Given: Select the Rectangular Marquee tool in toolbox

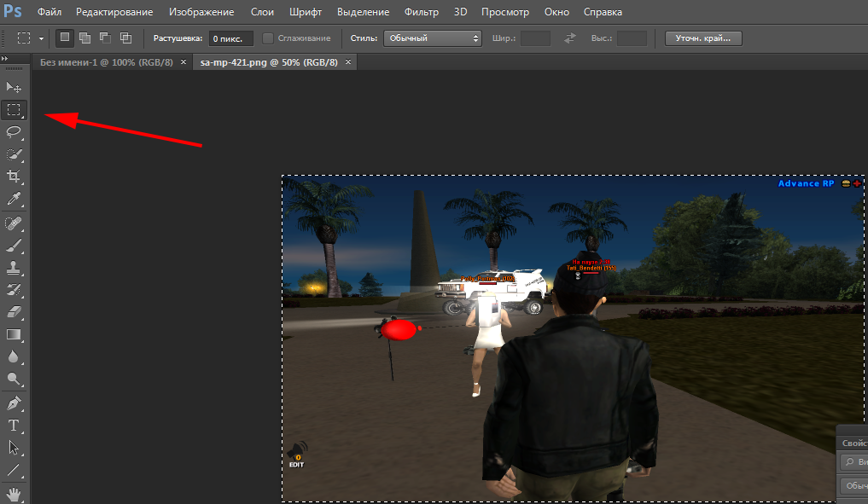Looking at the screenshot, I should point(14,109).
